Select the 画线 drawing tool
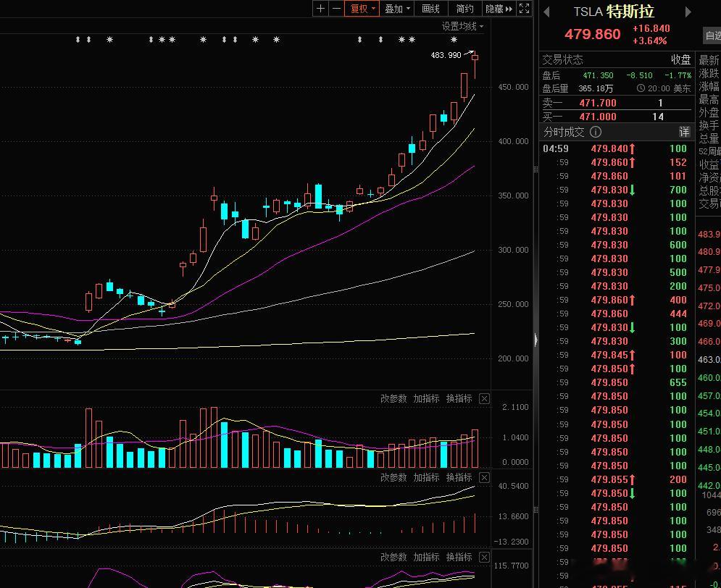The height and width of the screenshot is (588, 721). 431,9
